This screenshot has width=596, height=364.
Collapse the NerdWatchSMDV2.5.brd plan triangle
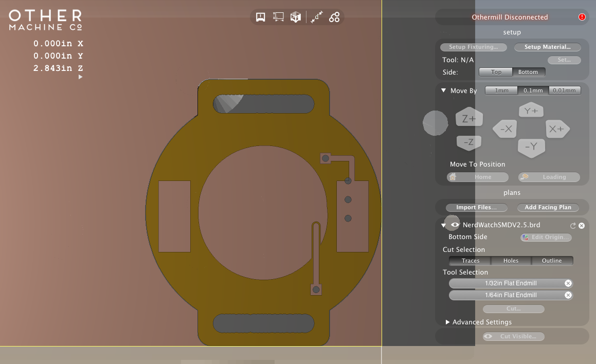(443, 225)
